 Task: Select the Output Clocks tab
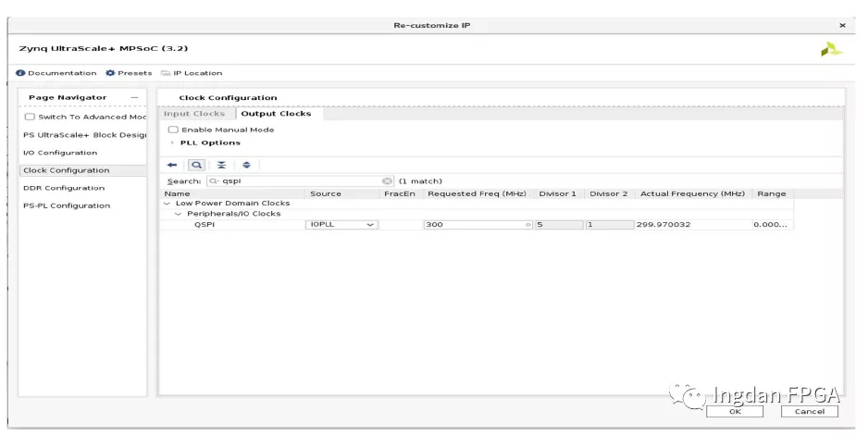tap(277, 114)
